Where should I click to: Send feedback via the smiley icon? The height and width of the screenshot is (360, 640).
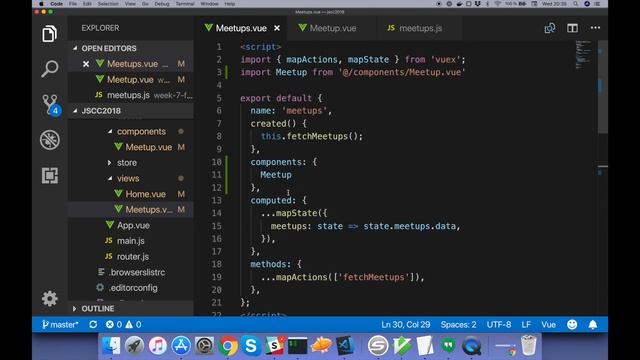point(572,324)
